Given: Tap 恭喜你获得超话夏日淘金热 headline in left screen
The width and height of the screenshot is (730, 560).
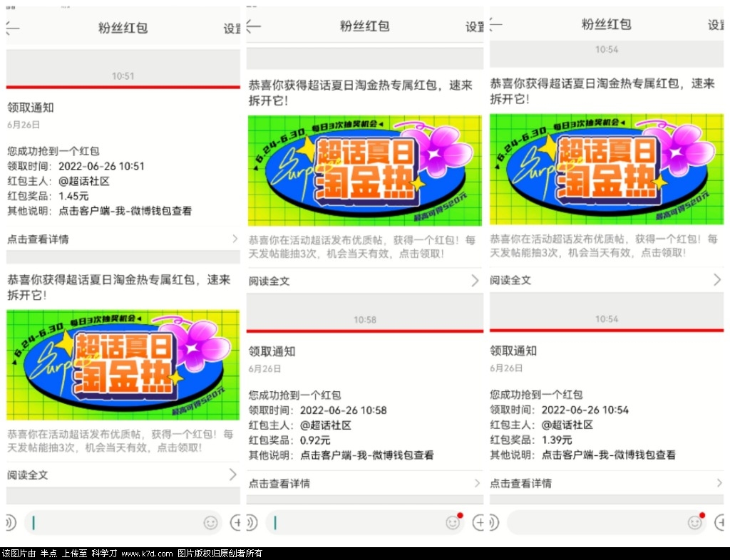Looking at the screenshot, I should tap(119, 287).
